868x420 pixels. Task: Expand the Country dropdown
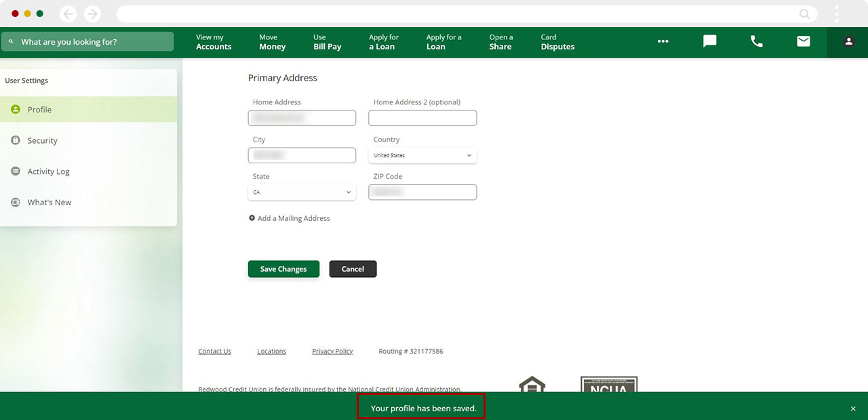pos(422,155)
